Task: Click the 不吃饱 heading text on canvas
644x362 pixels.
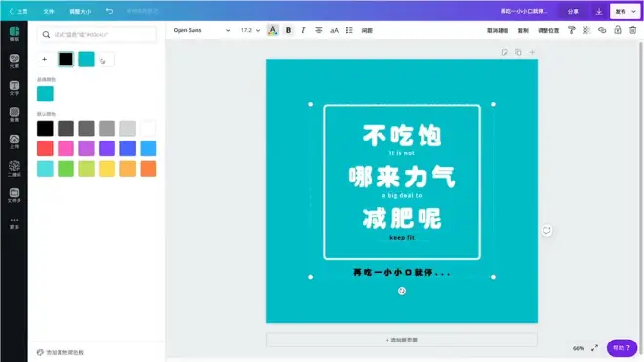Action: click(402, 136)
